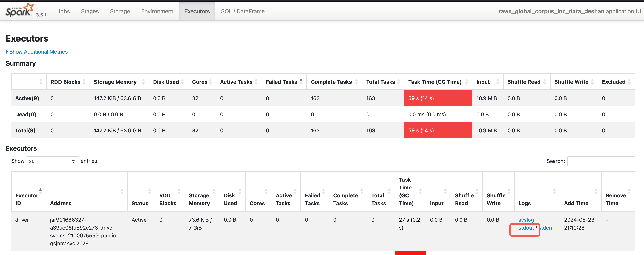Sort summary by Excluded column
Screen dimensions: 644x255
pos(616,82)
